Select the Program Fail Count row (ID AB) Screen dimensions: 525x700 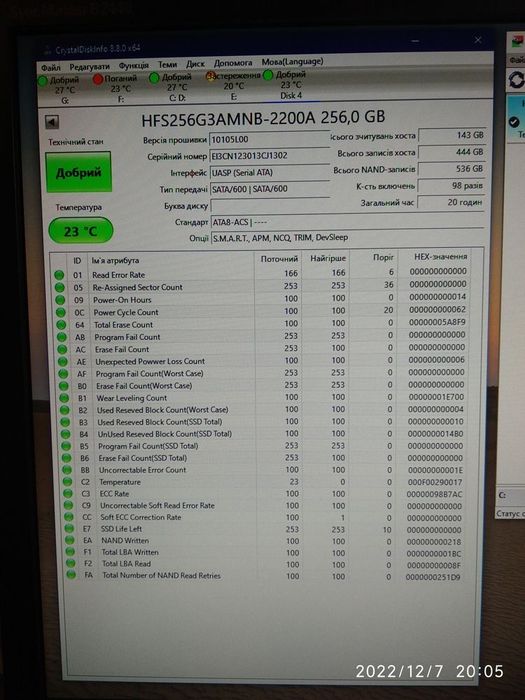261,336
